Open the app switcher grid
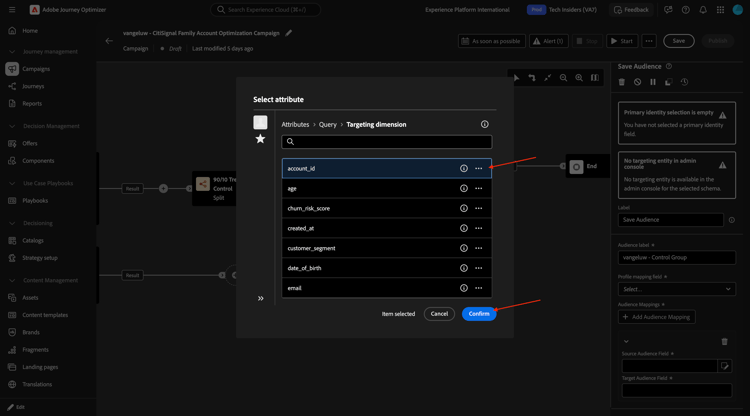 click(720, 10)
